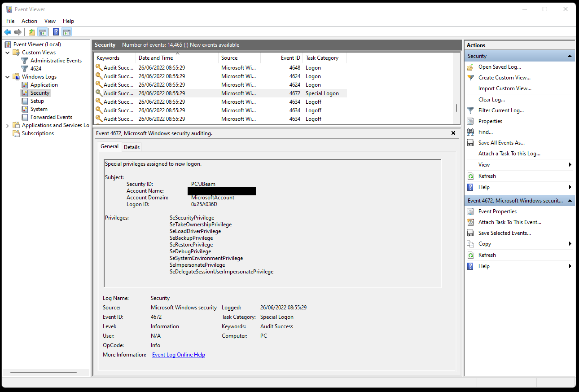Click the Forward arrow toolbar icon
Image resolution: width=579 pixels, height=392 pixels.
pyautogui.click(x=18, y=32)
